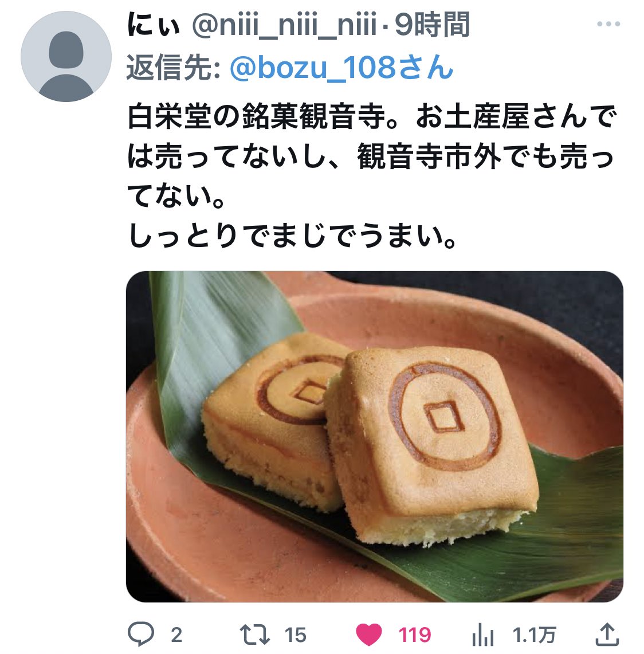Tap the tweet line しっとりでまじでうまい
Viewport: 644px width, 654px height.
[x=292, y=236]
